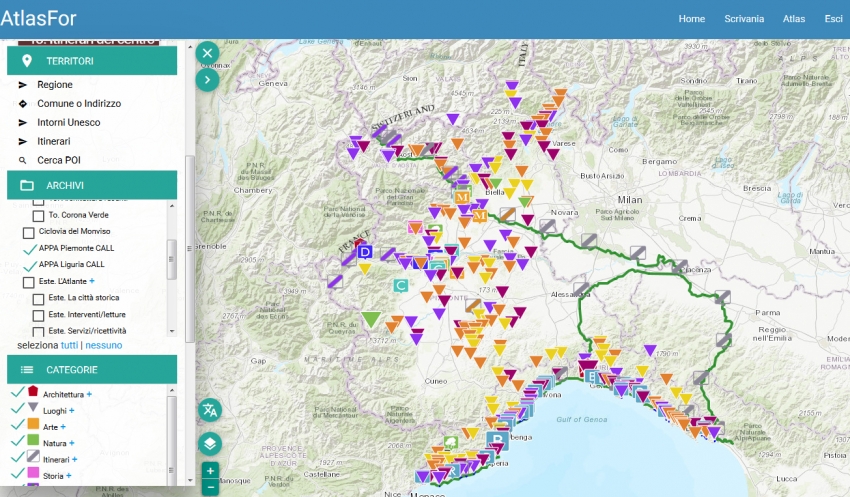Select the Intorni Unesco territory option

(x=69, y=122)
